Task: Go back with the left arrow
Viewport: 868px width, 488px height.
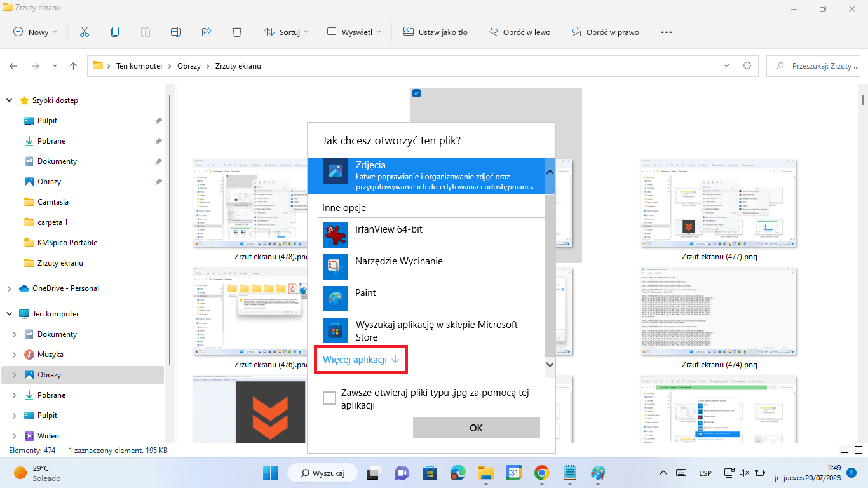Action: [x=13, y=65]
